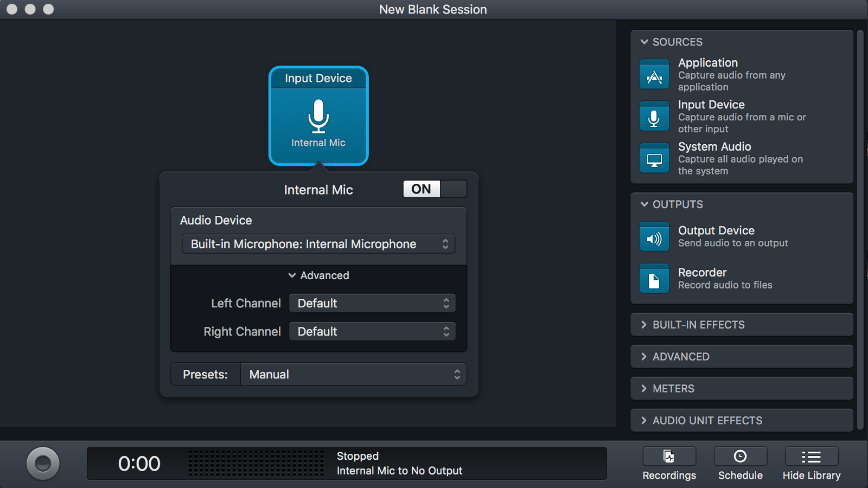Expand the METERS section

click(x=742, y=389)
